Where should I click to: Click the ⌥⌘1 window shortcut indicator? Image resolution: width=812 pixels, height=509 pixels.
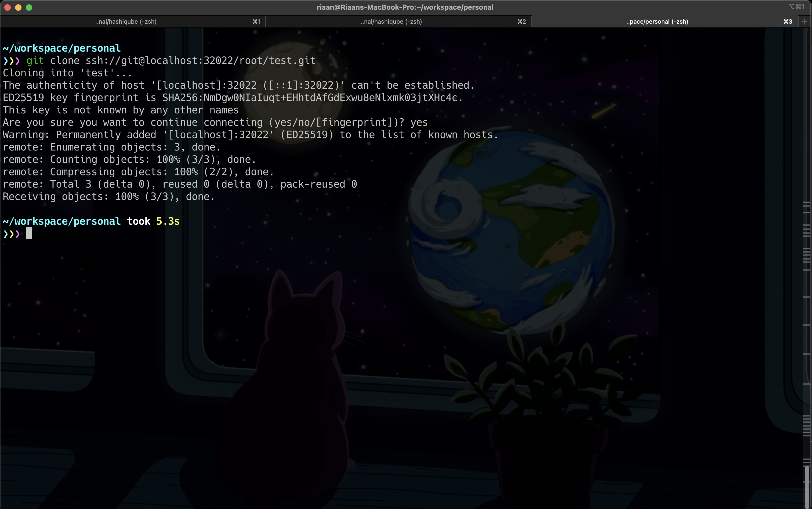tap(796, 7)
